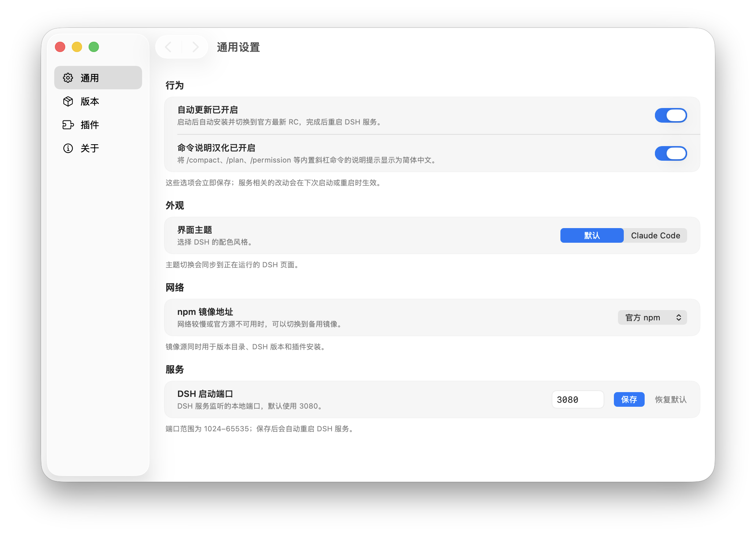Click the port input field showing 3080

578,399
